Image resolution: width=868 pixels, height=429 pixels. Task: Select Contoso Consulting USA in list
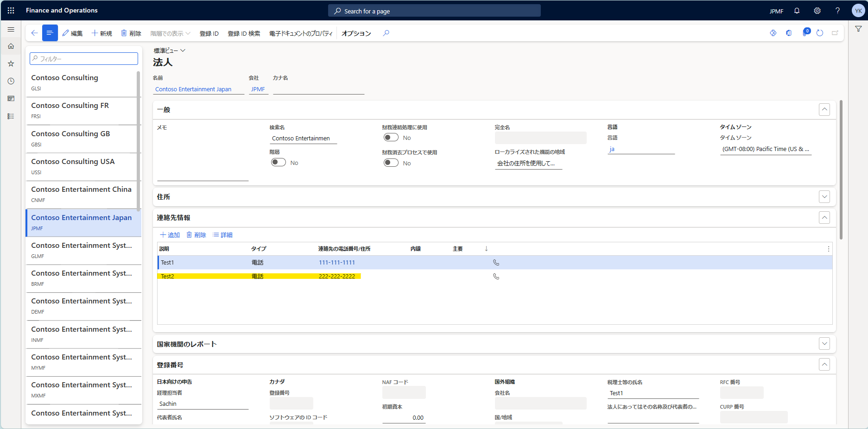click(x=83, y=166)
